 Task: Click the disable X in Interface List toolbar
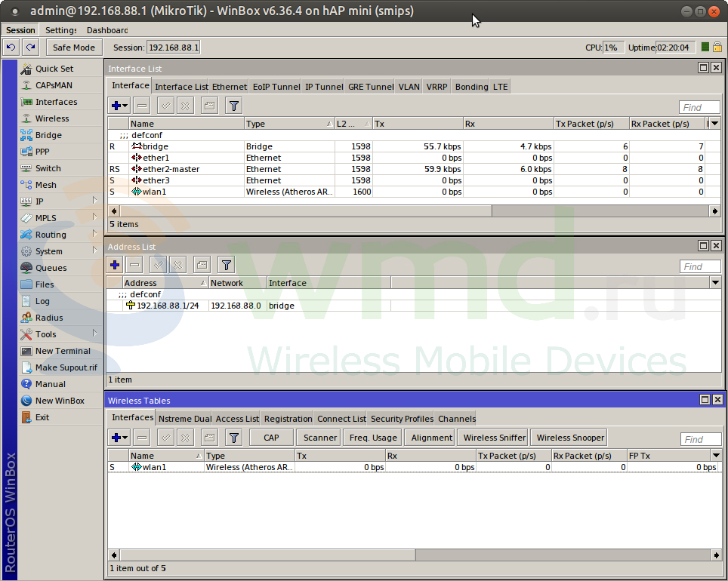[185, 106]
